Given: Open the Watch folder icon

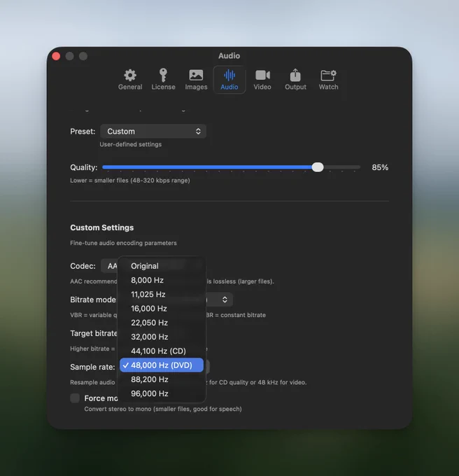Looking at the screenshot, I should point(328,75).
